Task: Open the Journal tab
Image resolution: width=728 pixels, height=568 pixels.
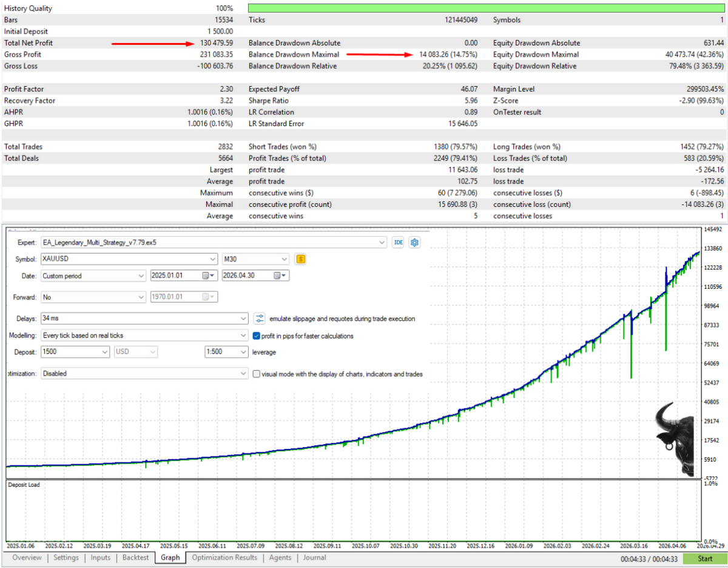Action: click(315, 558)
